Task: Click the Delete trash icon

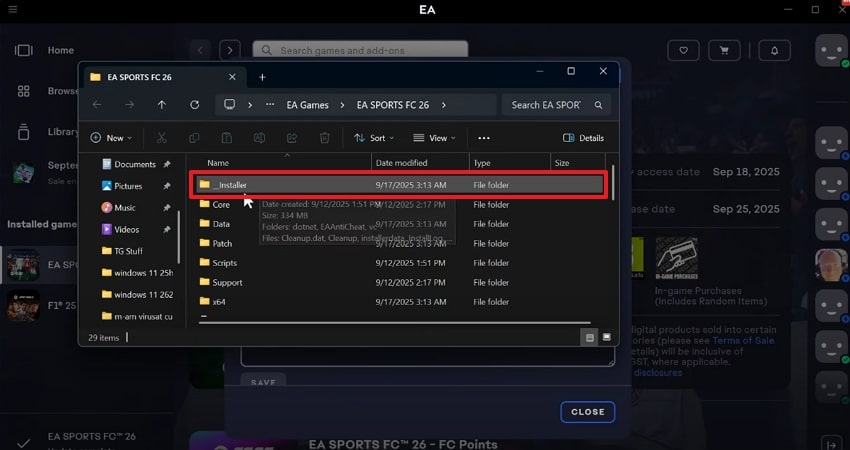Action: tap(324, 138)
